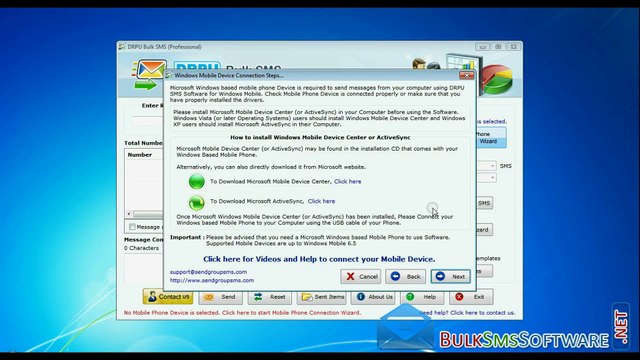Cancel the Windows Mobile connection dialog
The image size is (640, 360).
(x=361, y=276)
